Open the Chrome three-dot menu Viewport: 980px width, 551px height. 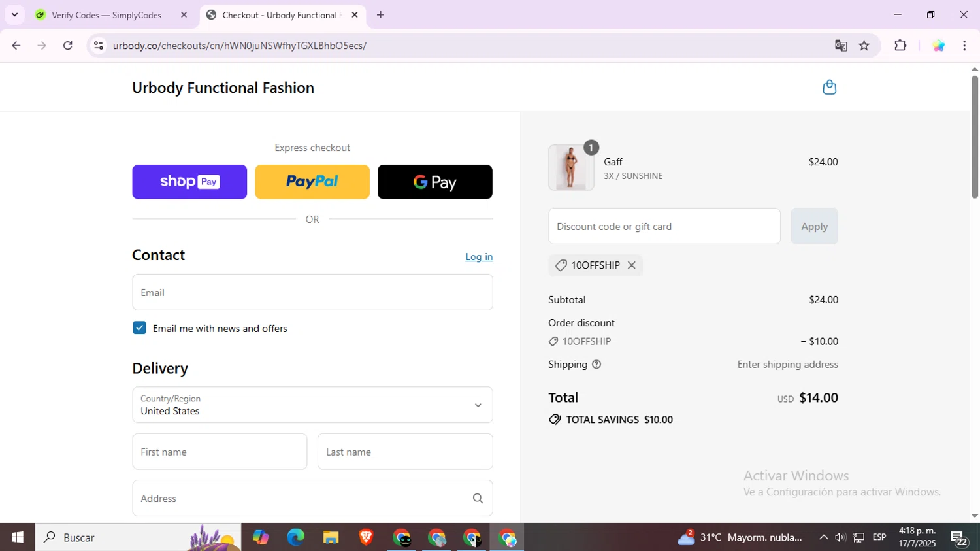tap(964, 46)
